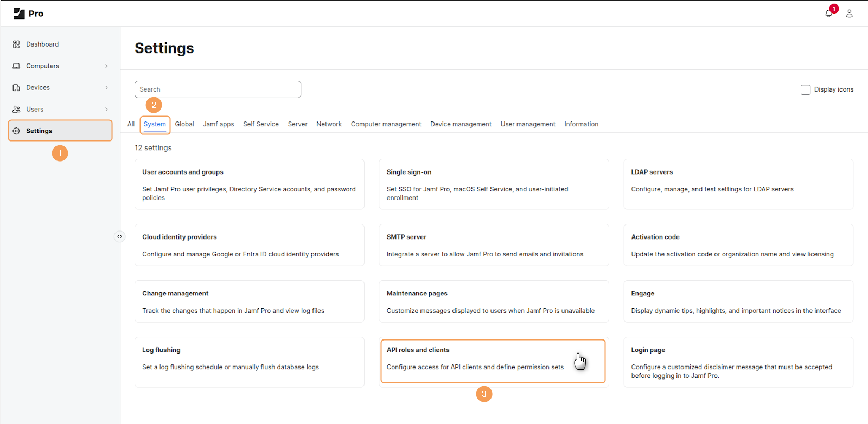Open the LDAP servers settings card

coord(738,184)
